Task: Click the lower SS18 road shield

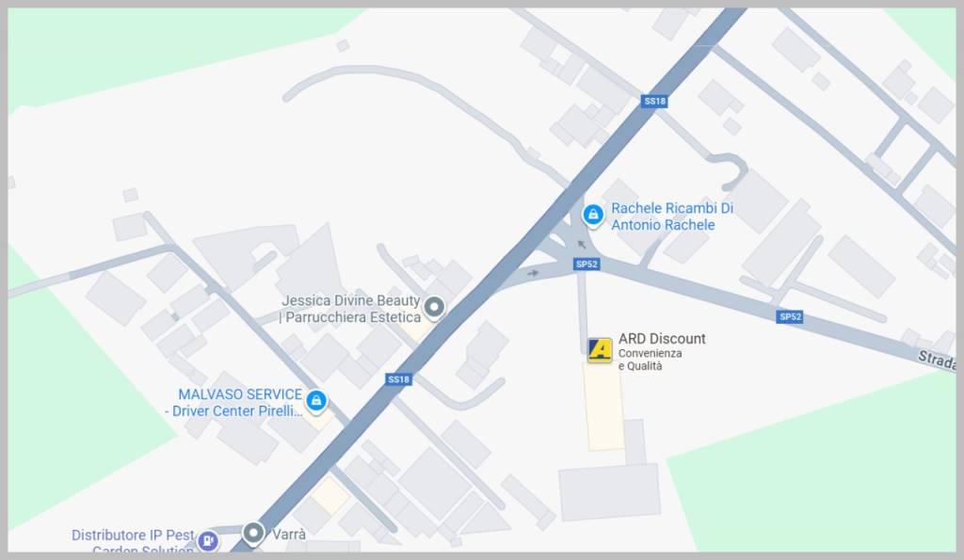Action: (398, 379)
